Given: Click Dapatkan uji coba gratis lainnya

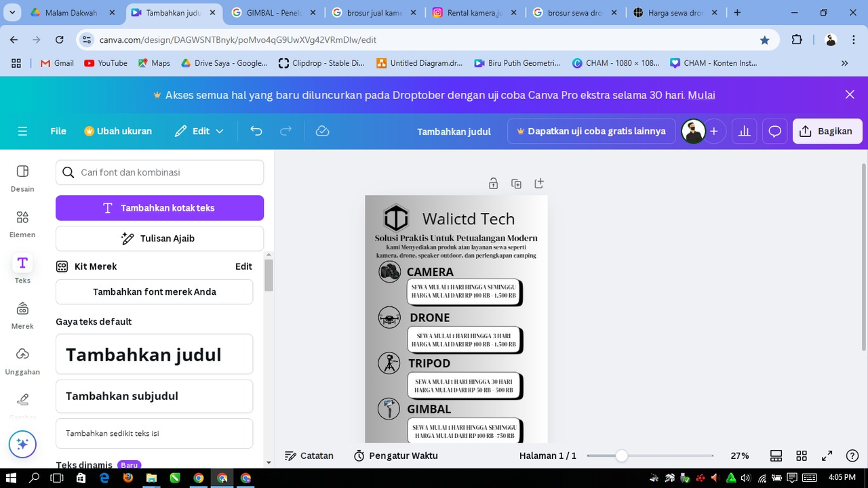Looking at the screenshot, I should point(591,131).
